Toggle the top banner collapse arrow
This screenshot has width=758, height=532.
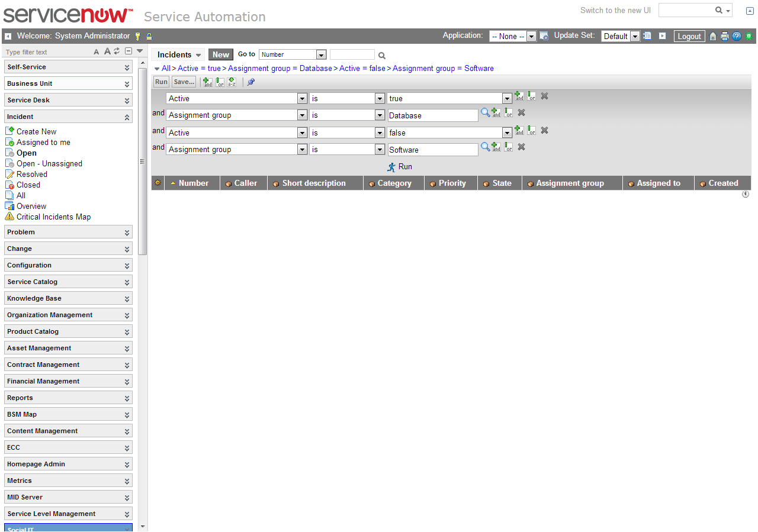(x=750, y=11)
